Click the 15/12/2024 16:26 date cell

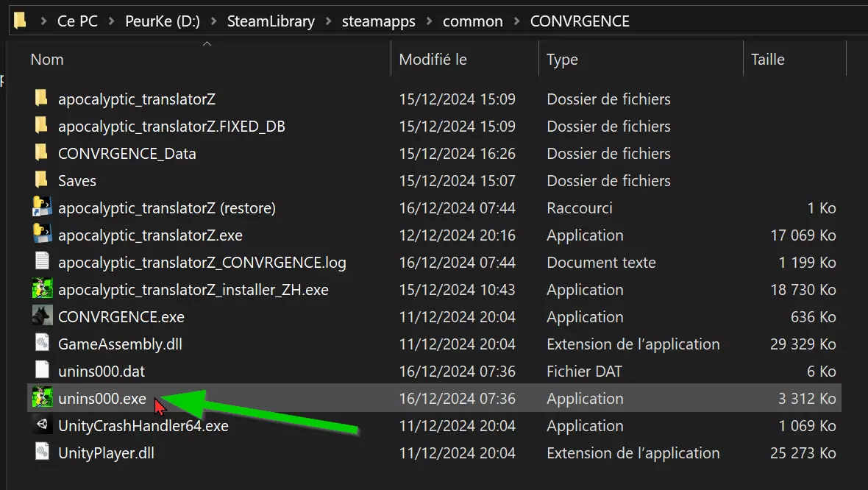click(x=458, y=153)
